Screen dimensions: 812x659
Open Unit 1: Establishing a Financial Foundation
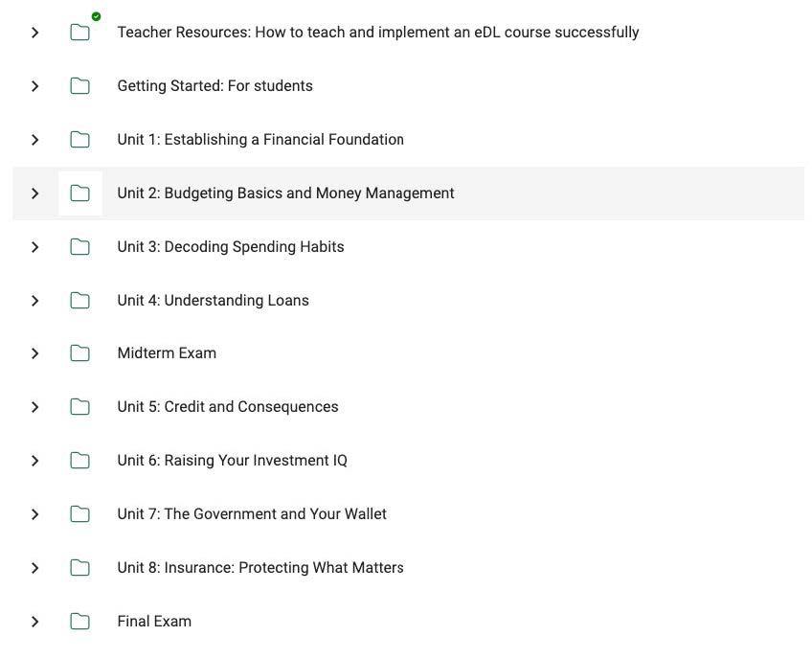pyautogui.click(x=260, y=140)
